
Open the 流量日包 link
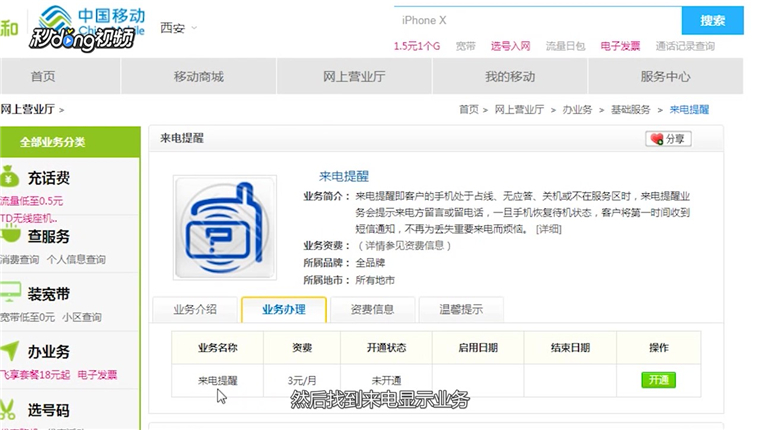click(x=565, y=47)
